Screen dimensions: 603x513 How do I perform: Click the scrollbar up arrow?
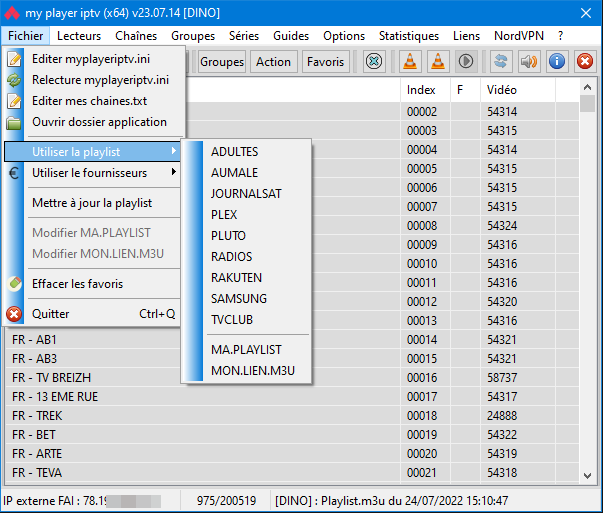click(x=587, y=87)
